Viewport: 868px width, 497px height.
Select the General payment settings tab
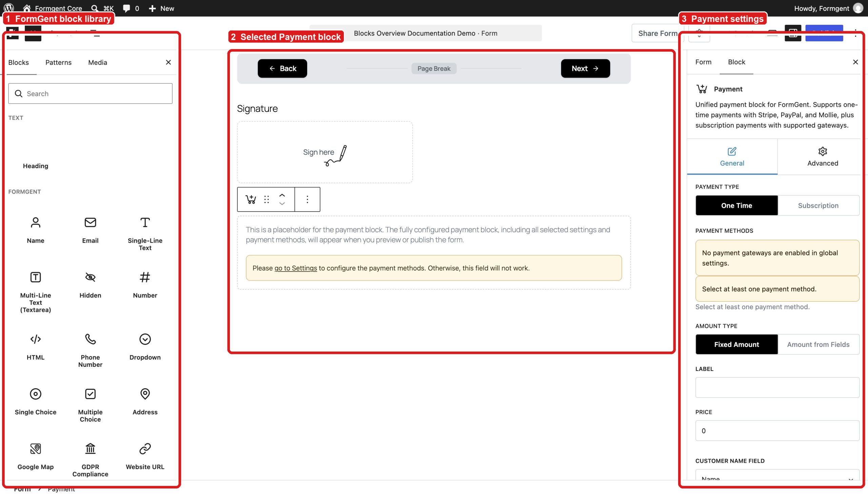(732, 157)
